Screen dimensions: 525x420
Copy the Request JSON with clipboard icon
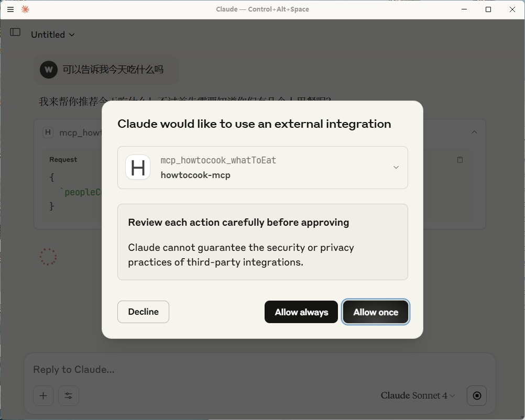pos(460,160)
